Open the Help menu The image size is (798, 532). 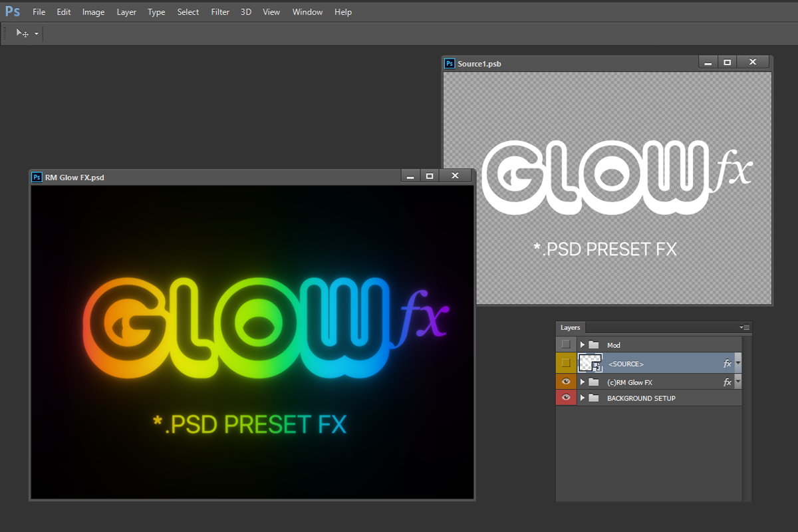tap(343, 12)
